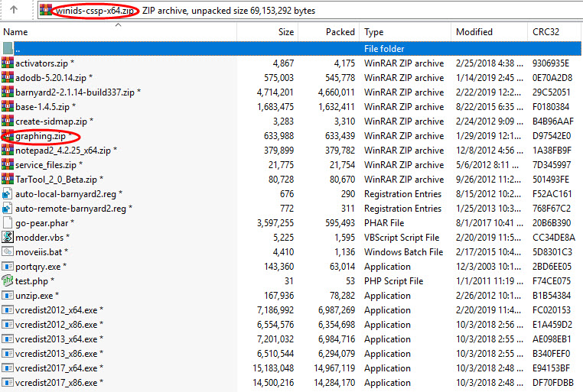Click the application icon of portqry.exe
This screenshot has height=392, width=583.
click(8, 267)
